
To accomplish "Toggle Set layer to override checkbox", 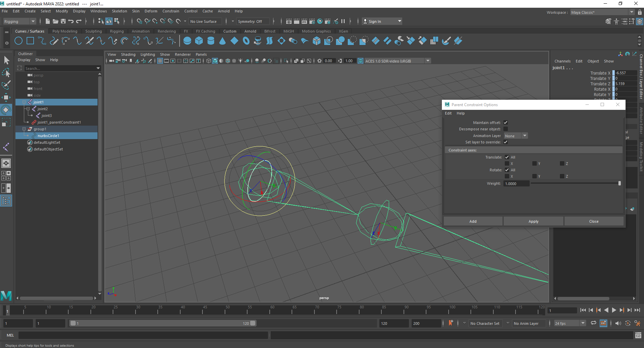I will (x=505, y=142).
